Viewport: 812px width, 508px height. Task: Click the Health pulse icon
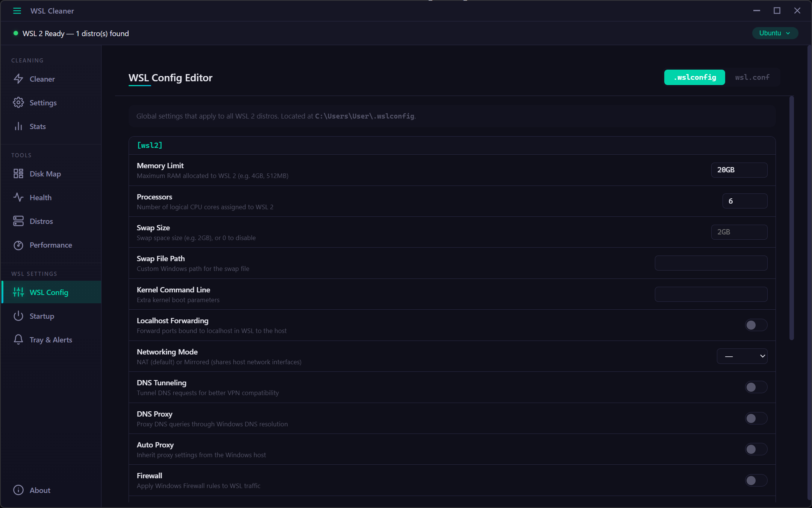[x=18, y=198]
